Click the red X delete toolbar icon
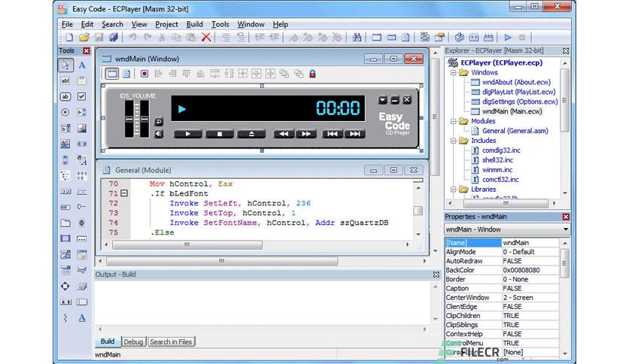The height and width of the screenshot is (364, 629). point(206,38)
